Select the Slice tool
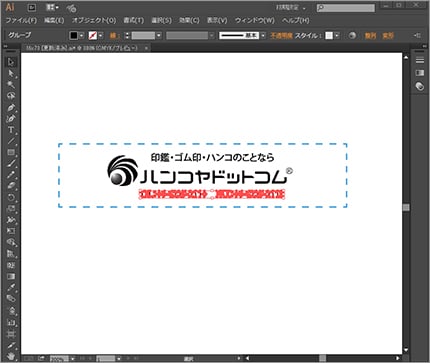The image size is (430, 363). (11, 345)
